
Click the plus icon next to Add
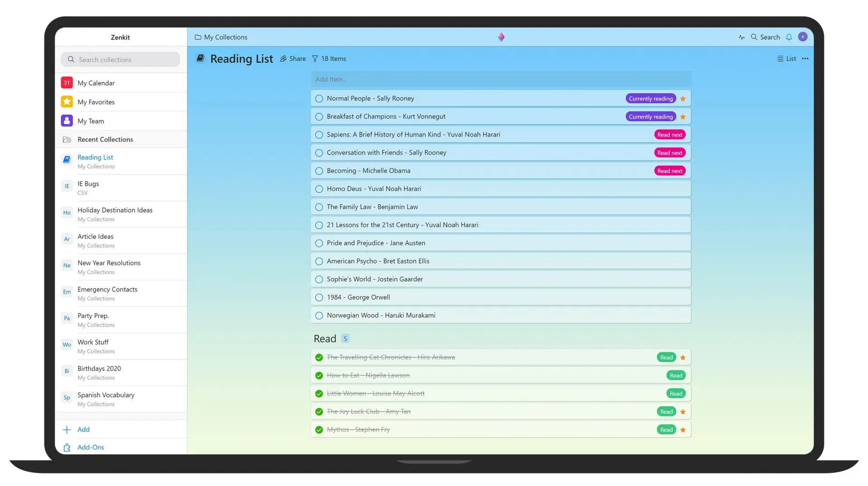point(67,429)
